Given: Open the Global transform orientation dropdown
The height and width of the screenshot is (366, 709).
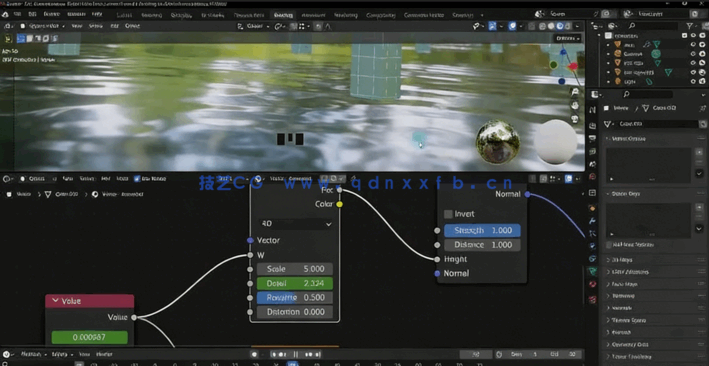Looking at the screenshot, I should pos(254,26).
